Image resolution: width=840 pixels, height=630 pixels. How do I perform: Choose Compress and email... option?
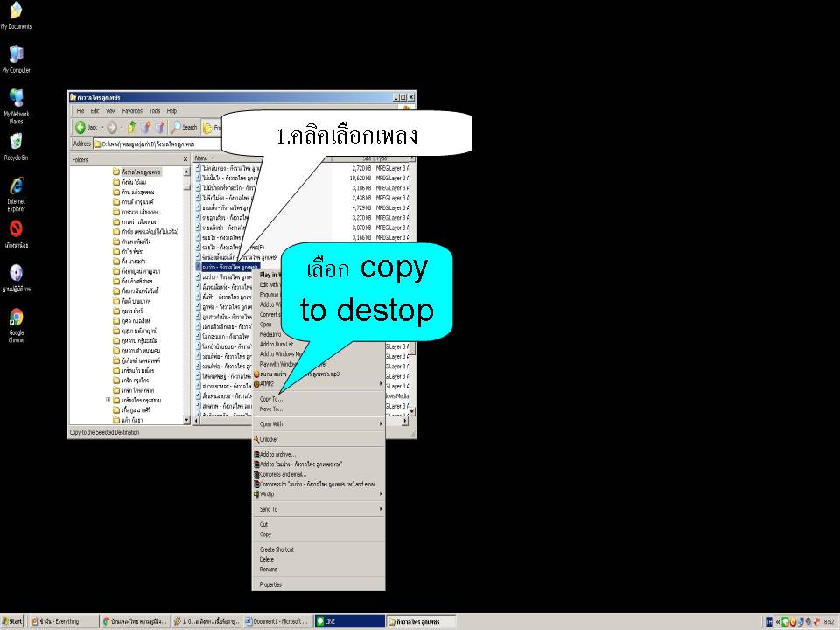pos(318,474)
